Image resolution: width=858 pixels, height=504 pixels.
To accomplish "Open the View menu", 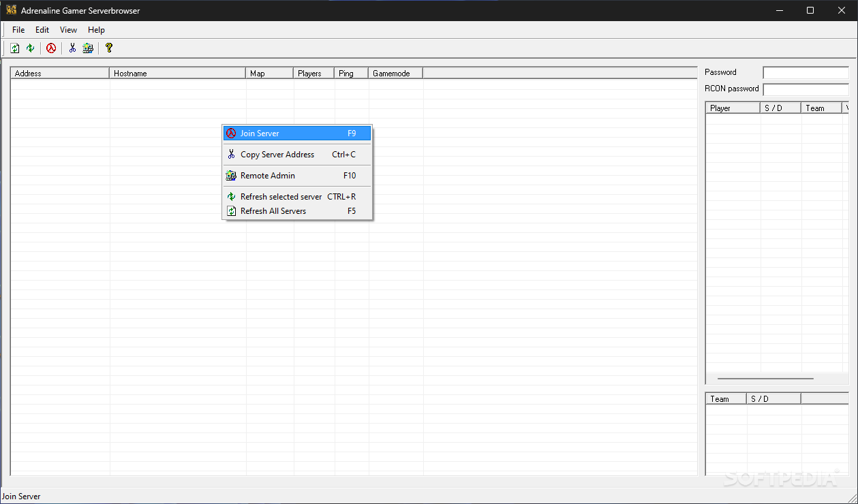I will [68, 30].
